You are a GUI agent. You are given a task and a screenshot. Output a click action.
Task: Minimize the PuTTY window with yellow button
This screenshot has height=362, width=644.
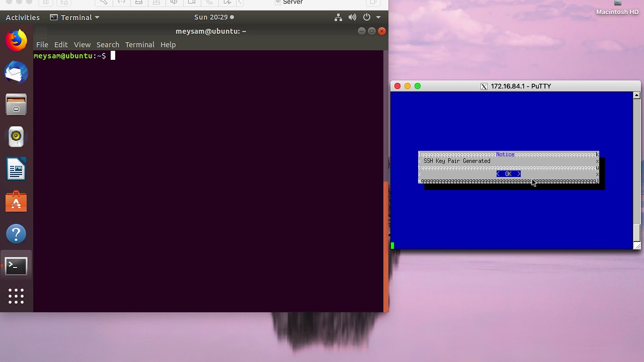[408, 86]
